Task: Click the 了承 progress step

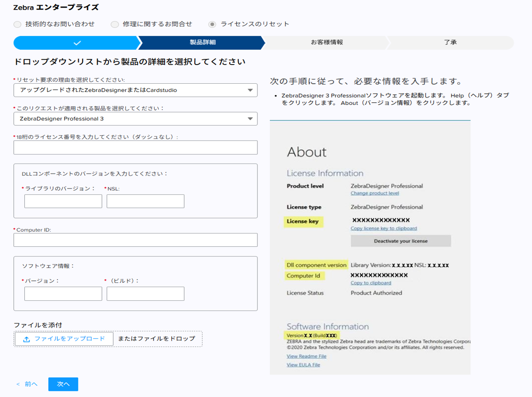Action: [450, 43]
